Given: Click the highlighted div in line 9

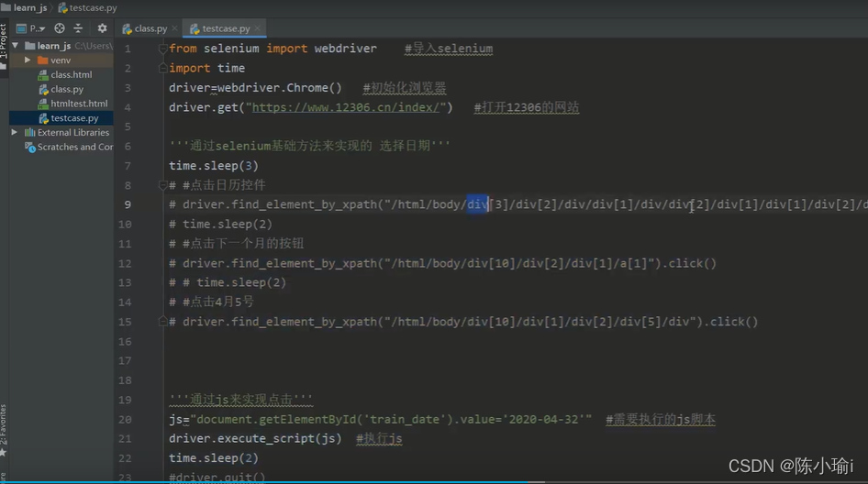Looking at the screenshot, I should point(477,204).
